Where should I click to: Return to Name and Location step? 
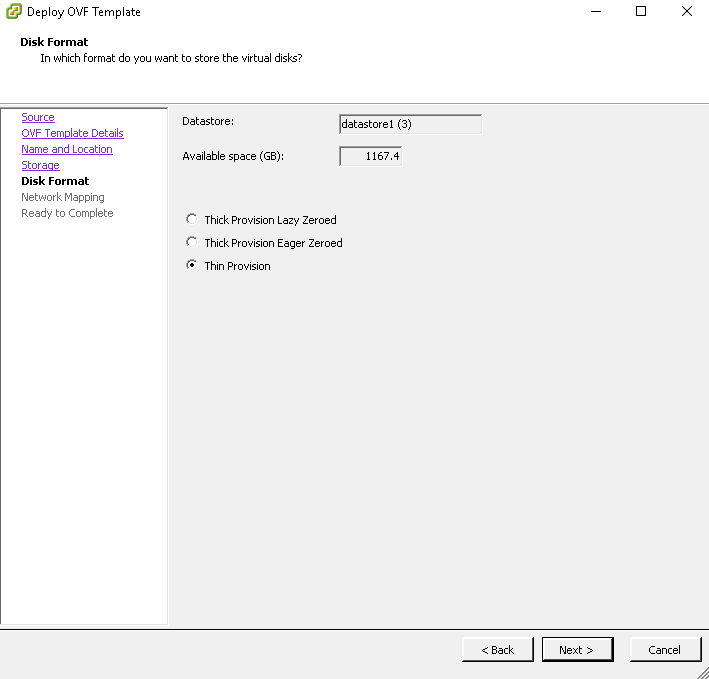(x=67, y=149)
